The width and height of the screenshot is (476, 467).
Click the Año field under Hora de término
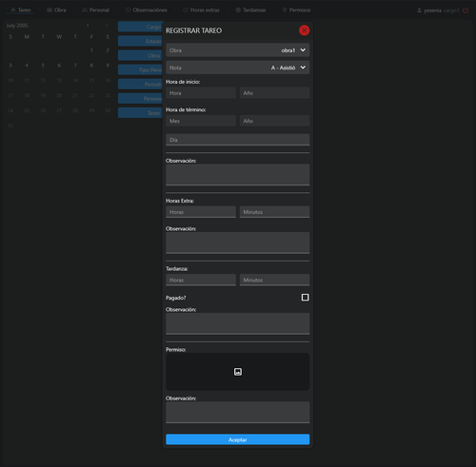coord(274,121)
